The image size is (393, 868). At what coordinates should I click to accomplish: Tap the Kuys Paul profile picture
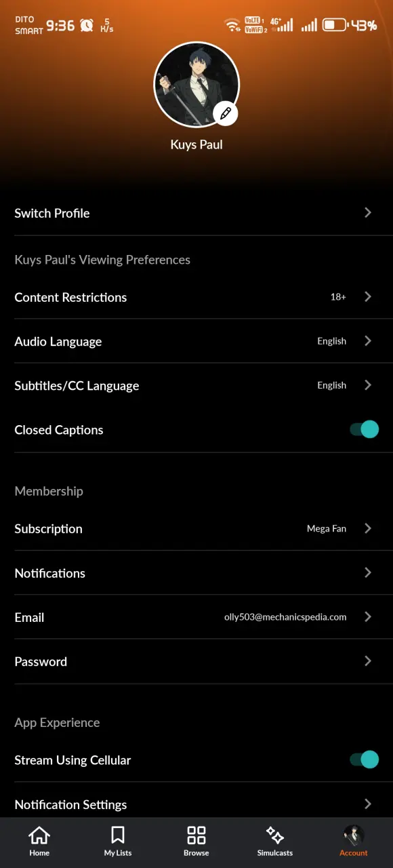tap(196, 85)
